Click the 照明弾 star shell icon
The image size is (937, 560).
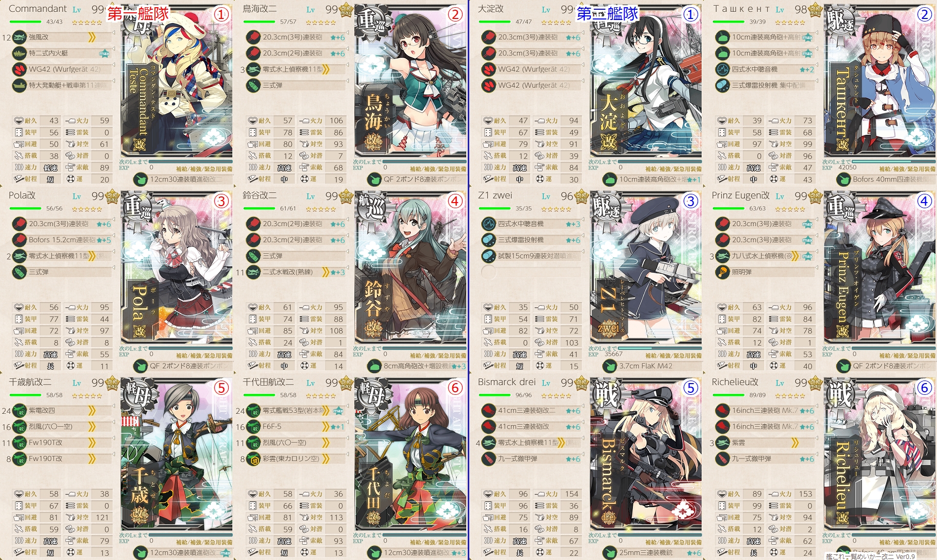point(723,272)
